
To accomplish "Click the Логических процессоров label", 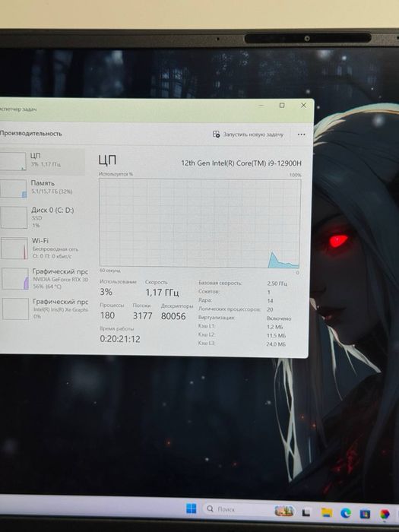I will [230, 309].
